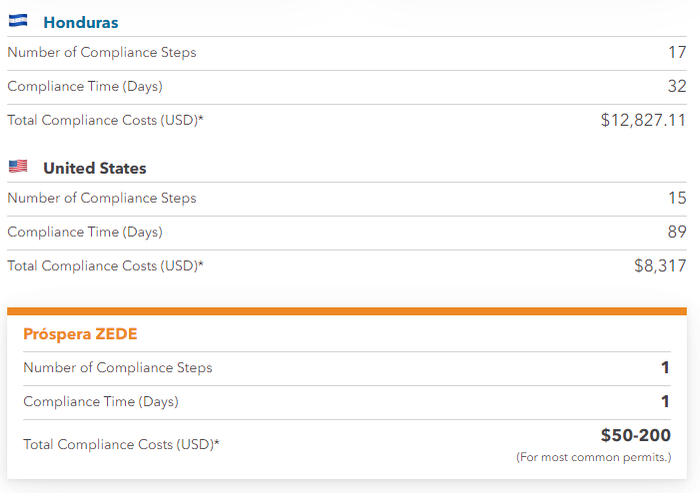Click Honduras Compliance Time (Days) label

[85, 86]
